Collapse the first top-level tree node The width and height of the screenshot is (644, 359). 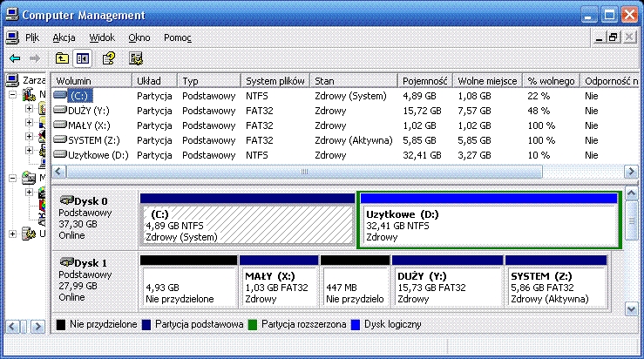click(13, 95)
